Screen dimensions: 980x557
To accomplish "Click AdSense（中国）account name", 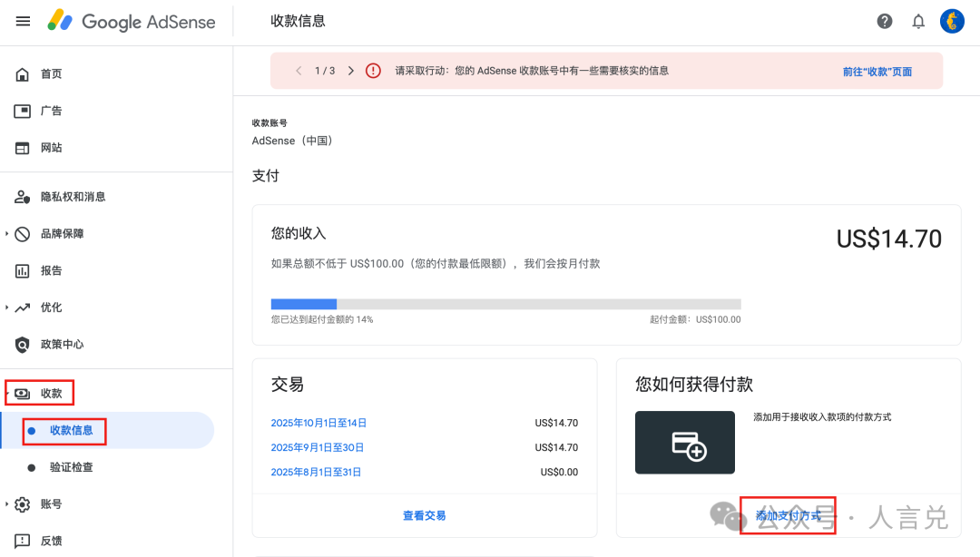I will click(x=292, y=141).
